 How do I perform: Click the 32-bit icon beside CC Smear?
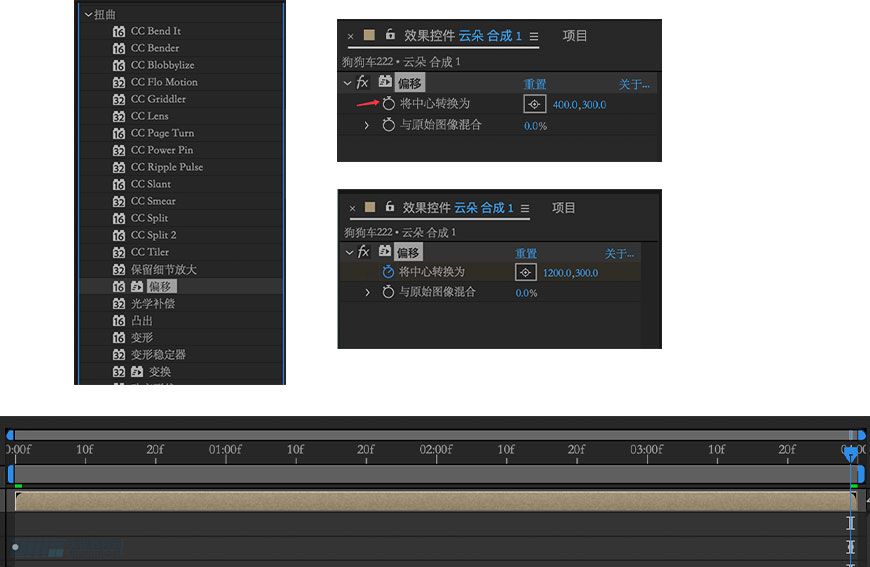pos(119,201)
